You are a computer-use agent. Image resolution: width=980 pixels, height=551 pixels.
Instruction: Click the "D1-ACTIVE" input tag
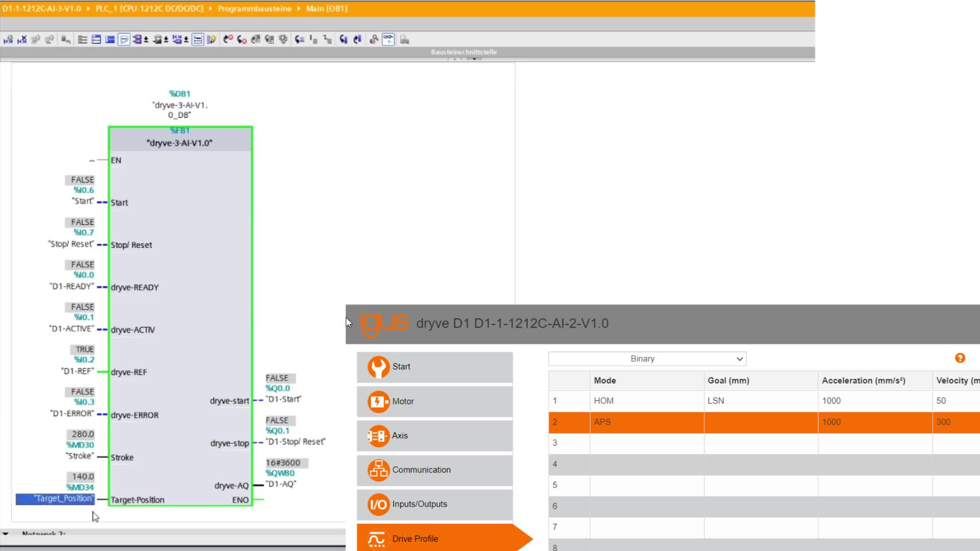click(x=72, y=329)
